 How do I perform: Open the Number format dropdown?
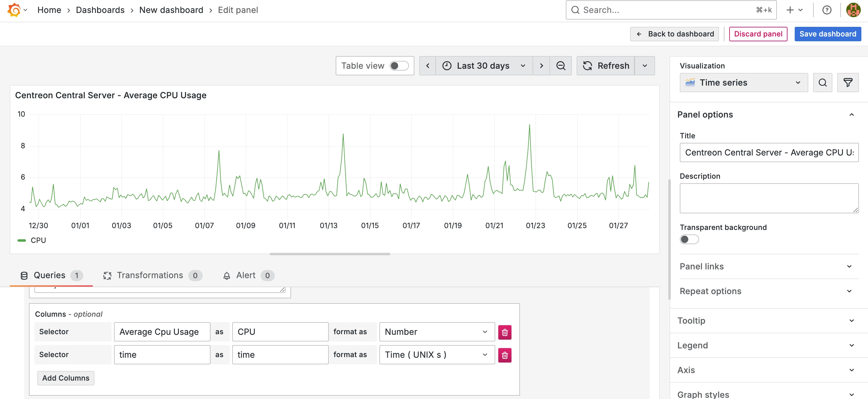click(x=436, y=332)
